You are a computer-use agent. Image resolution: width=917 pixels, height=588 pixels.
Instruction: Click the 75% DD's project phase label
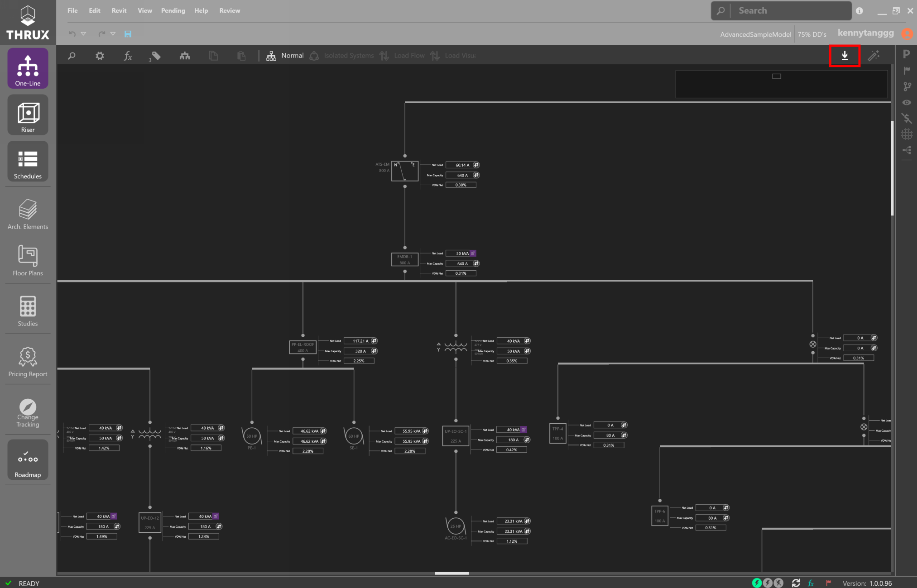[x=812, y=34]
